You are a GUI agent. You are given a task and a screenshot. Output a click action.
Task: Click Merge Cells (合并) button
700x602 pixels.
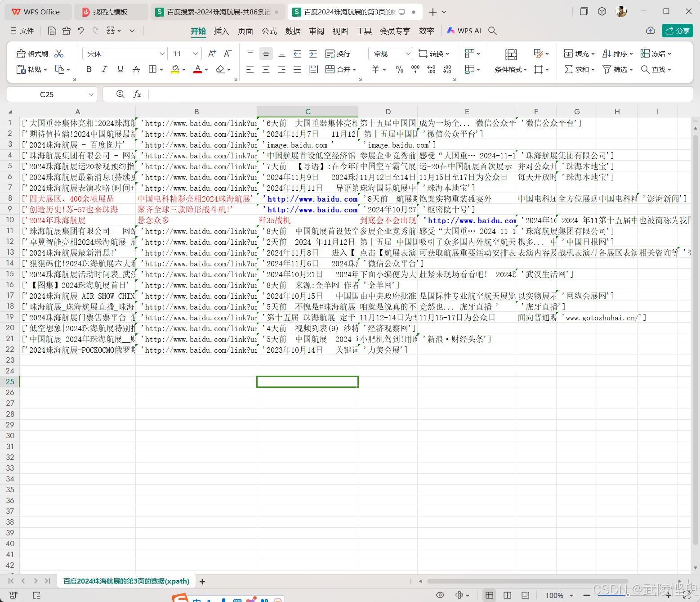pos(340,69)
